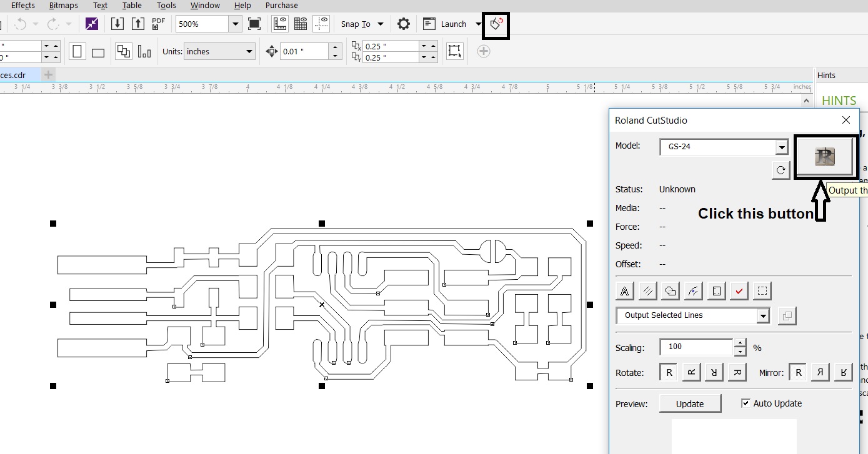
Task: Open the Snap To options
Action: [x=362, y=24]
